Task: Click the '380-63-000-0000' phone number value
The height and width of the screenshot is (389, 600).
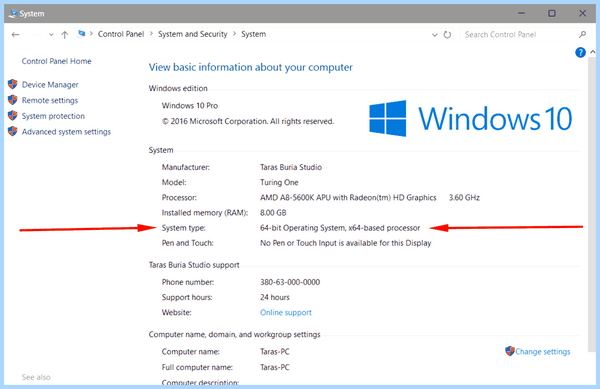Action: click(x=290, y=282)
